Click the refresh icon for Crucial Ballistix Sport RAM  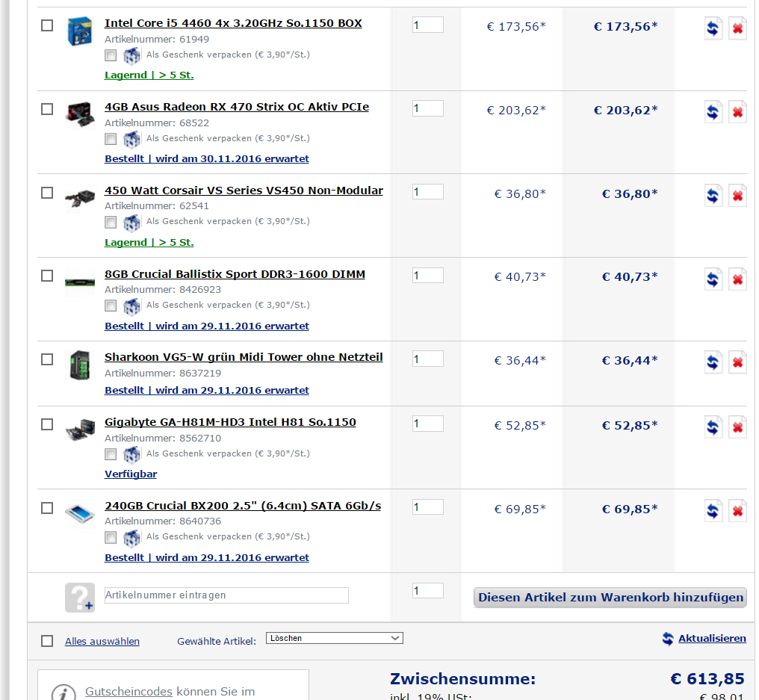click(x=713, y=279)
